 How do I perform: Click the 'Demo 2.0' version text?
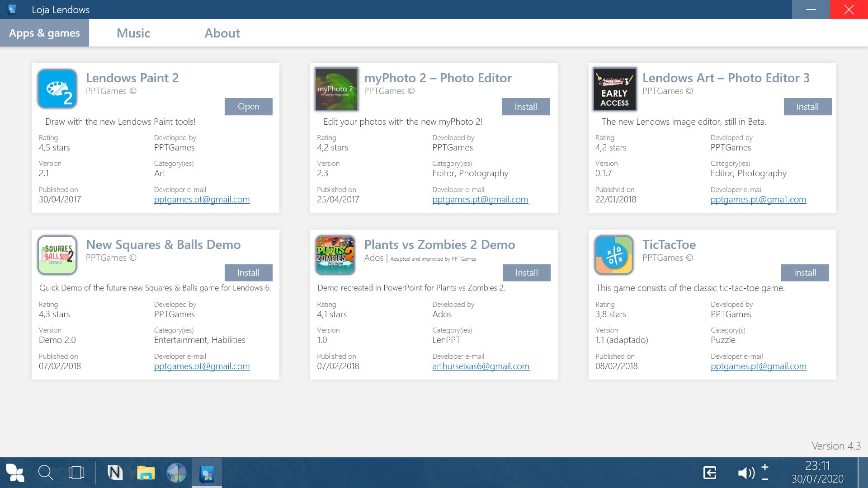pos(57,340)
